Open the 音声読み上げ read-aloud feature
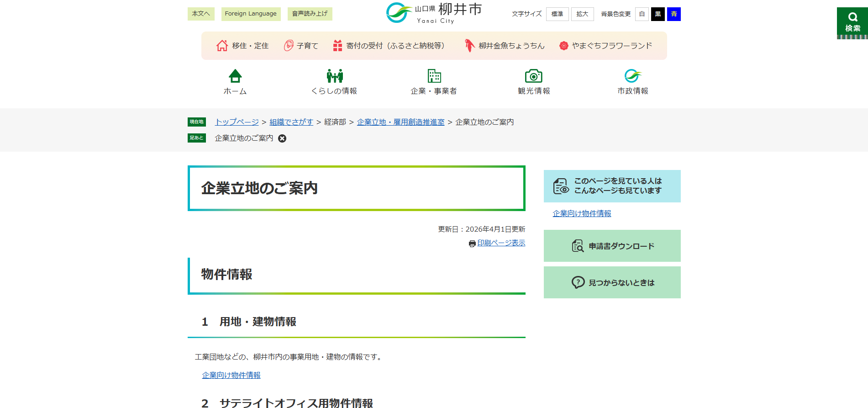This screenshot has width=868, height=408. tap(310, 14)
